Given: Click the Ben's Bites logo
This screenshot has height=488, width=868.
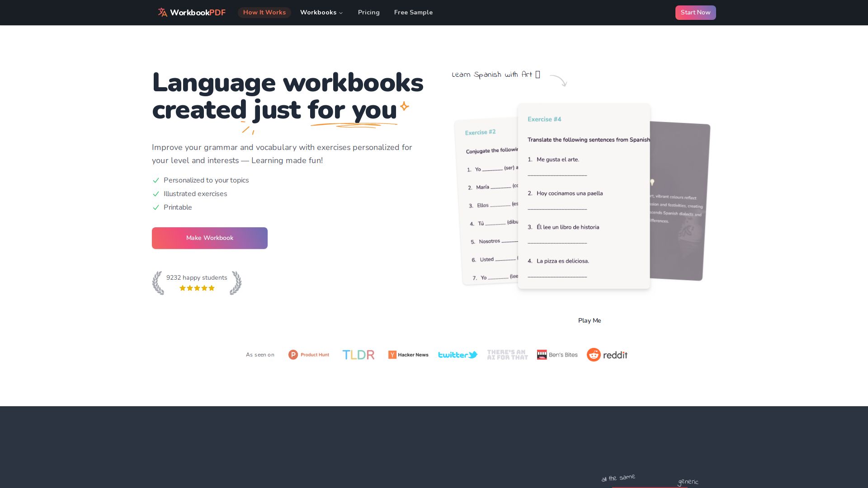Looking at the screenshot, I should (x=557, y=355).
